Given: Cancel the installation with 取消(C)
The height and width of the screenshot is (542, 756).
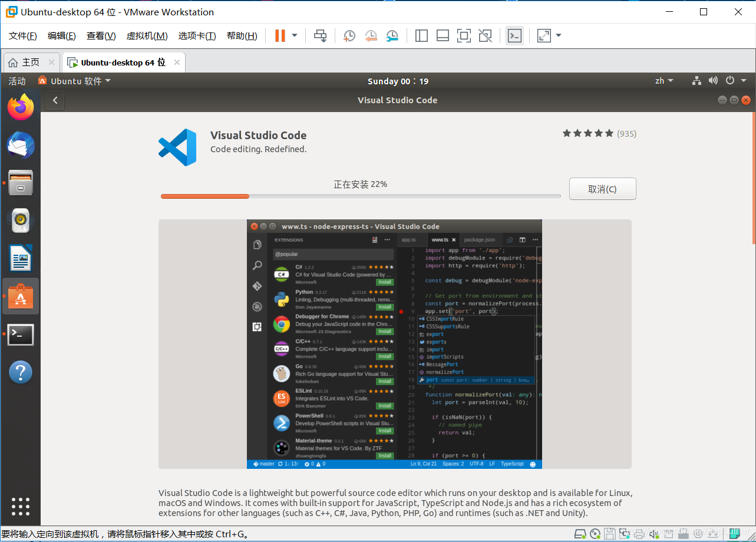Looking at the screenshot, I should (602, 189).
